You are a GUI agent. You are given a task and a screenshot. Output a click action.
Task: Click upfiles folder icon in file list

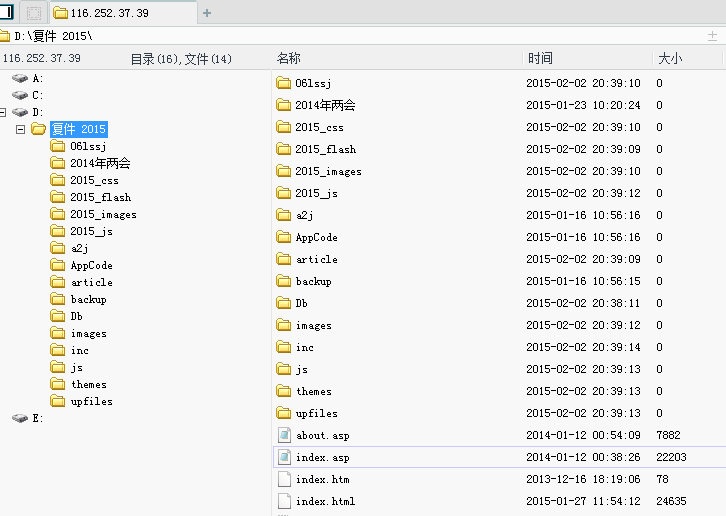click(283, 413)
